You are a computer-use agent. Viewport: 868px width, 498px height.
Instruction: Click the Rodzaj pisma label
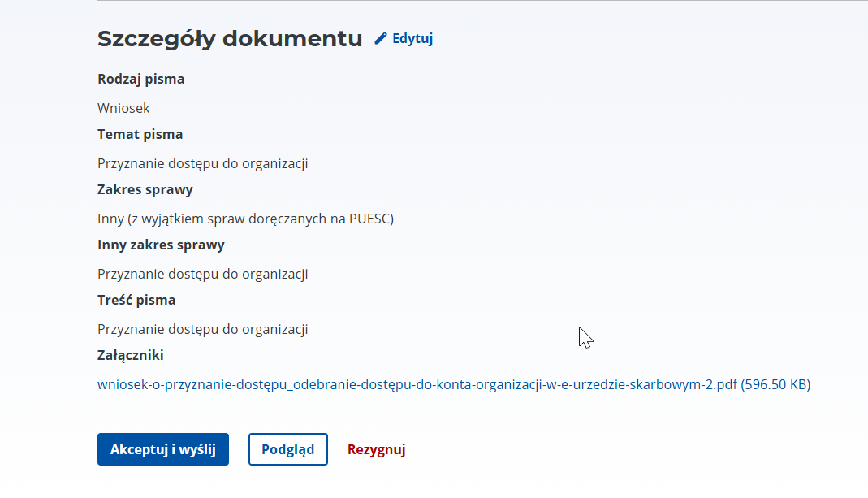(x=140, y=79)
